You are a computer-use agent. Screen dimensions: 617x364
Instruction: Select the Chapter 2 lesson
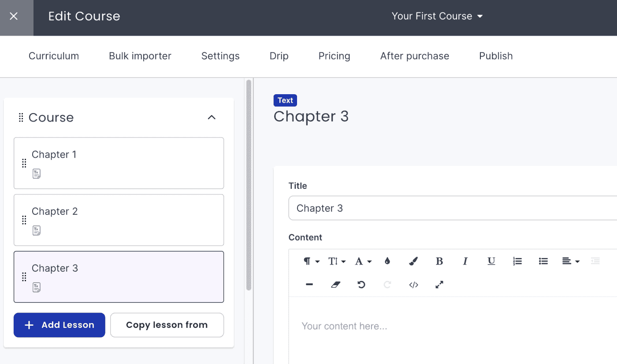119,220
